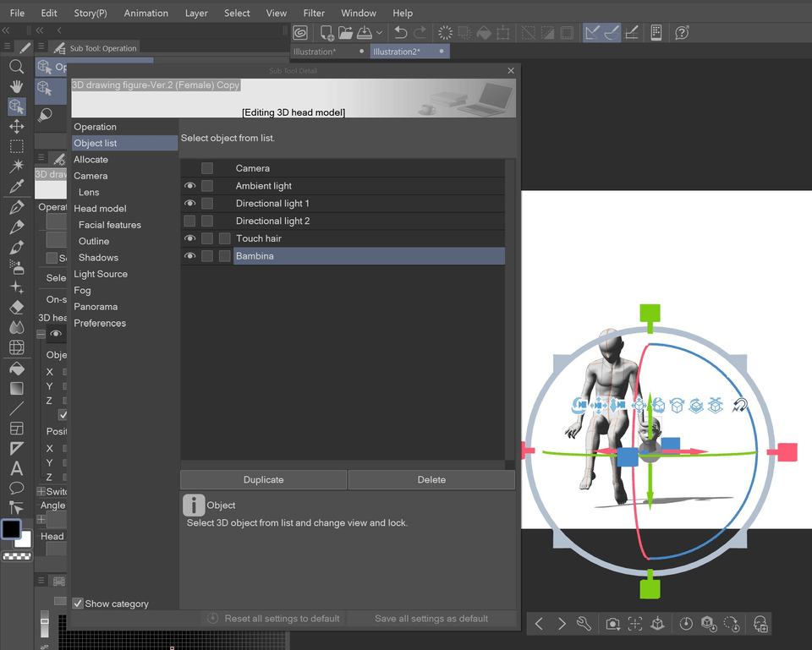Image resolution: width=812 pixels, height=650 pixels.
Task: Click the object list vertical scrollbar
Action: coord(510,309)
